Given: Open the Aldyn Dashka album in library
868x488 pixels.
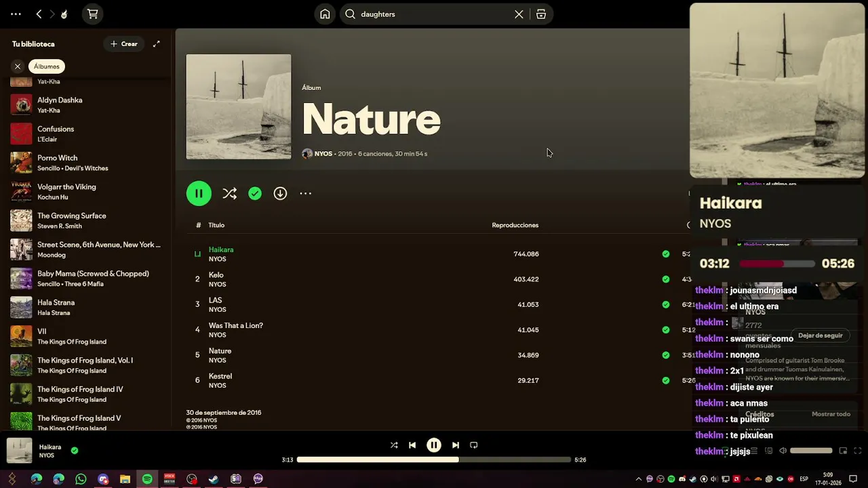Looking at the screenshot, I should [x=85, y=105].
